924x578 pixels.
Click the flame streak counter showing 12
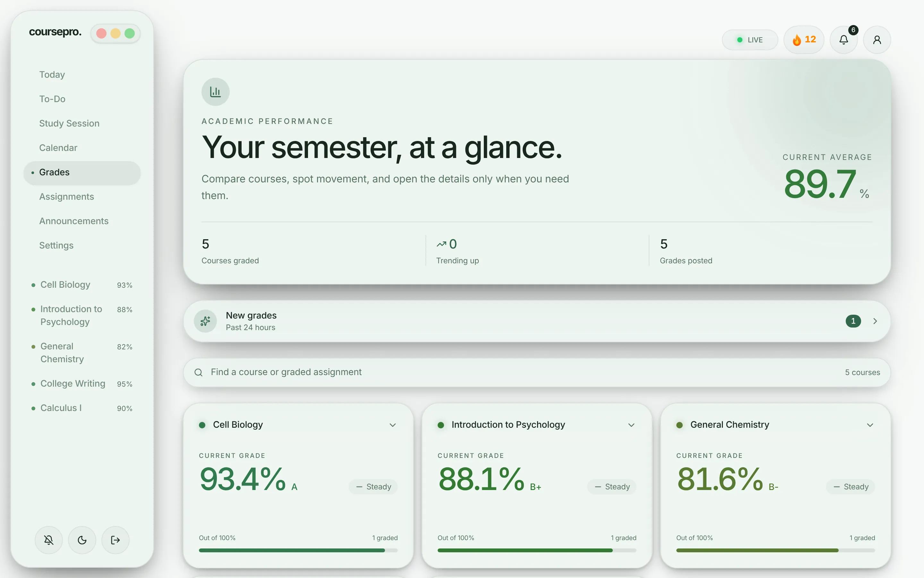pyautogui.click(x=804, y=40)
